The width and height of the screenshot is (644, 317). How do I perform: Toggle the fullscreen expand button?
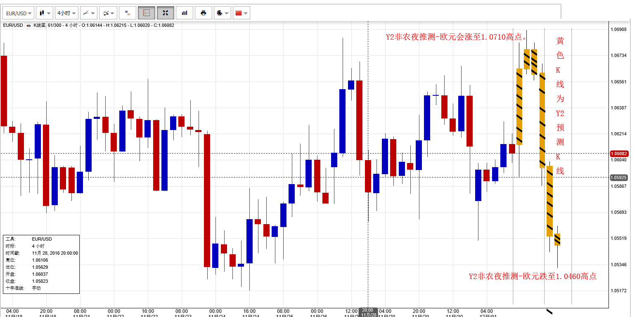(166, 13)
